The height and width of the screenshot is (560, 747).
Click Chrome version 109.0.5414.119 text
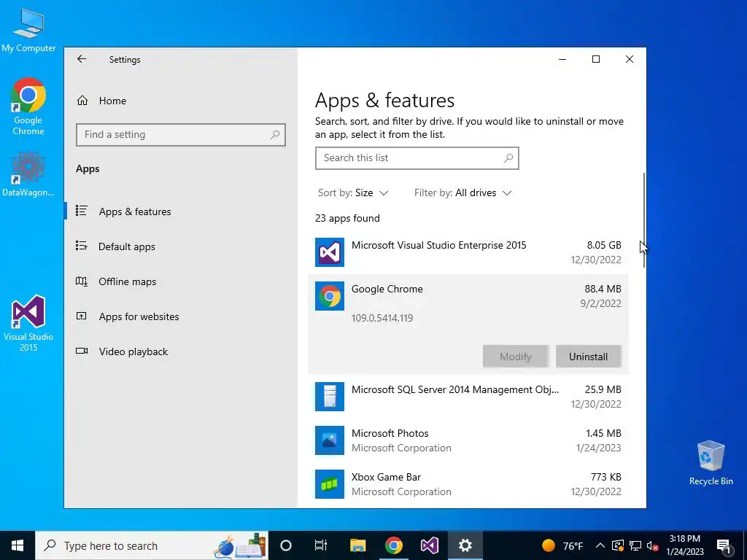point(382,318)
